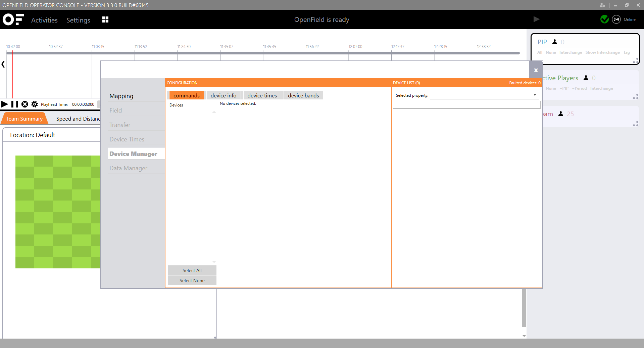
Task: Click the Playhead Time value field
Action: (83, 104)
